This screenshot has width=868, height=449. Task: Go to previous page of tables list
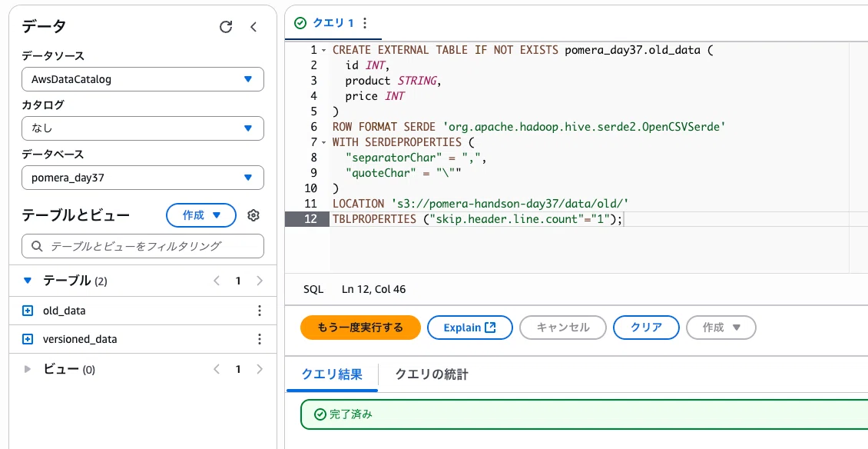(217, 281)
